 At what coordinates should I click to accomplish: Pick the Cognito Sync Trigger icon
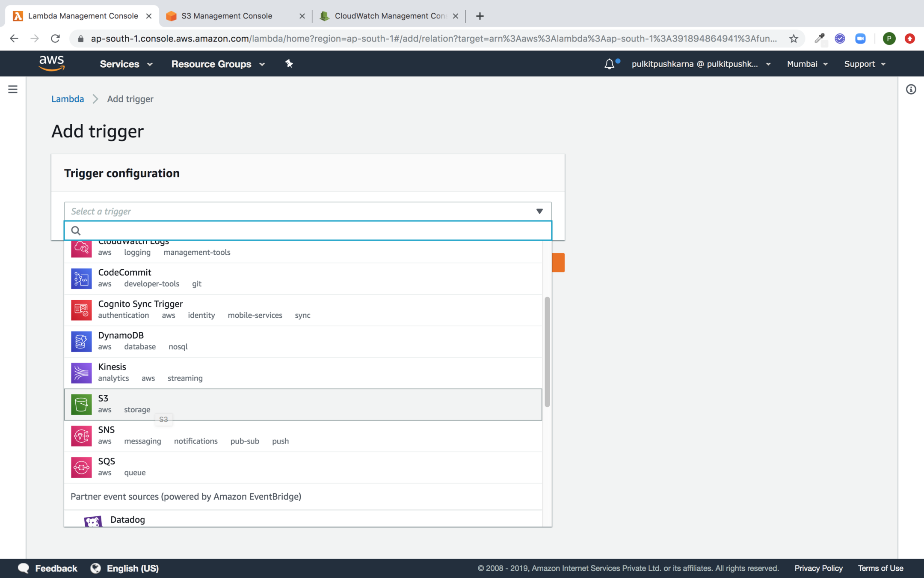pyautogui.click(x=81, y=310)
